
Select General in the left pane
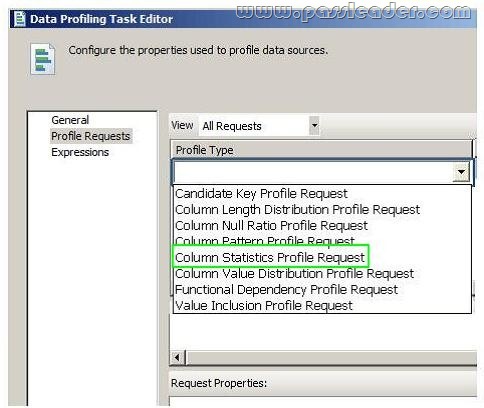pyautogui.click(x=70, y=120)
